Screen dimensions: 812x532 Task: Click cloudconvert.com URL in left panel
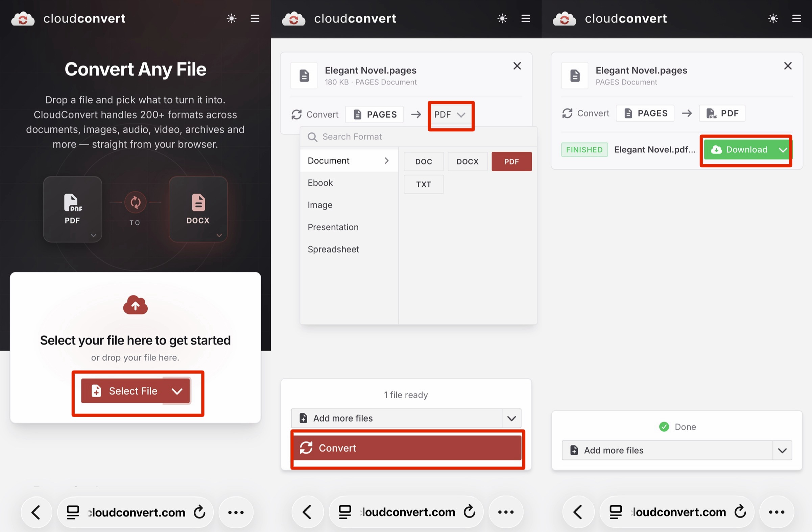click(137, 512)
